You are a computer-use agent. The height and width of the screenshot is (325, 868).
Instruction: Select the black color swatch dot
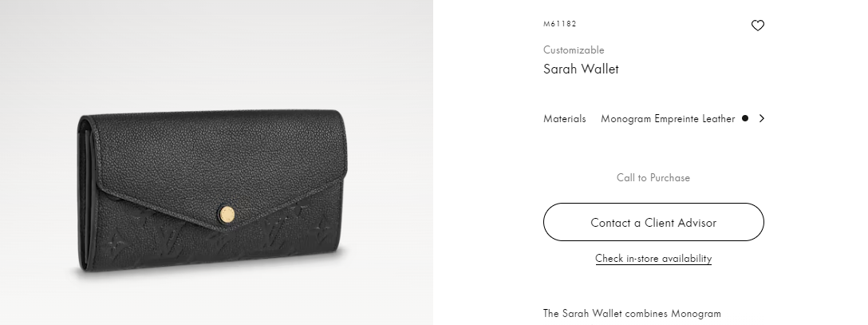tap(745, 118)
